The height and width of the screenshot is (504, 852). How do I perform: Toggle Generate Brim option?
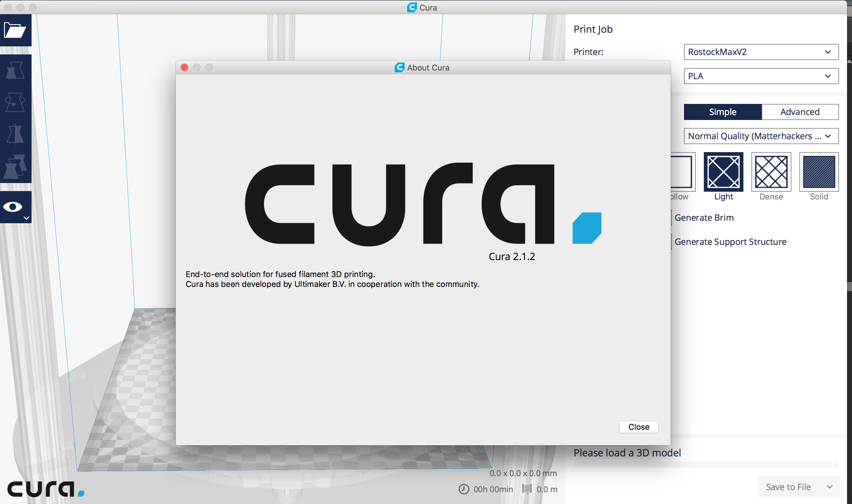pos(704,218)
